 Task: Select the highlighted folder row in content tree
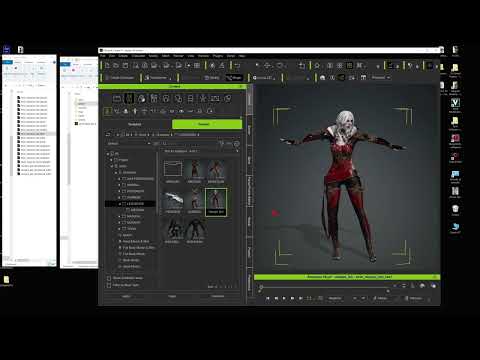coord(131,203)
